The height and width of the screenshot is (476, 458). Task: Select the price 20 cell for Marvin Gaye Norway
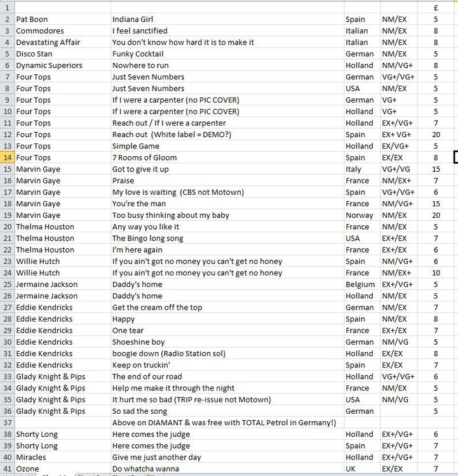coord(436,215)
